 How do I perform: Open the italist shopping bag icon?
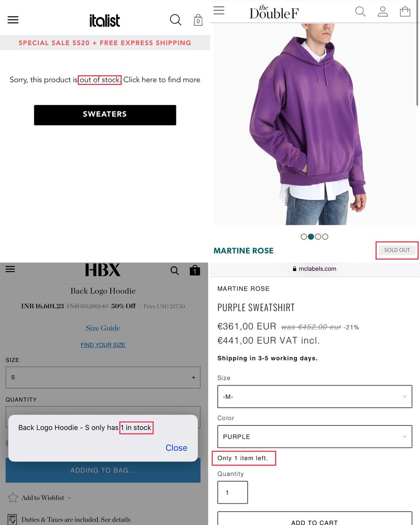tap(198, 20)
